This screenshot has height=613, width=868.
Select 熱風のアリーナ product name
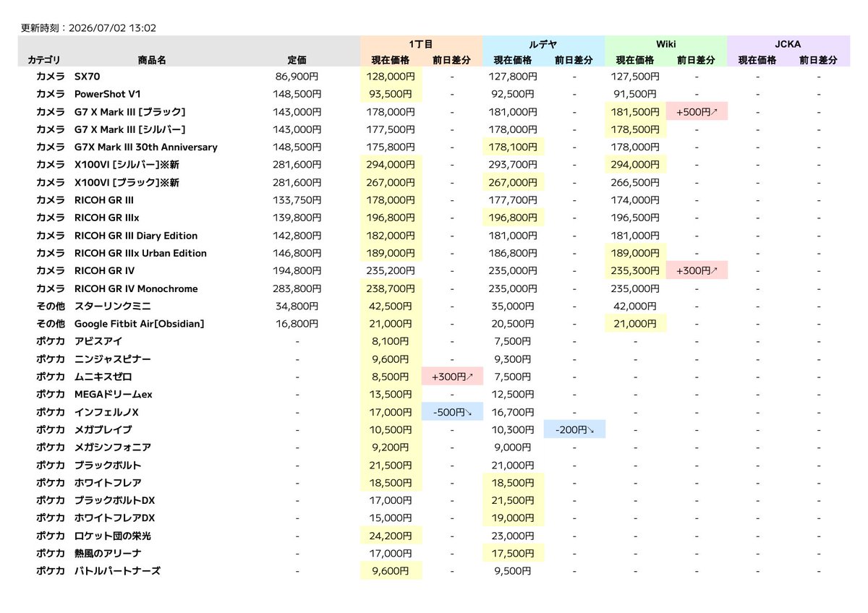[x=108, y=554]
